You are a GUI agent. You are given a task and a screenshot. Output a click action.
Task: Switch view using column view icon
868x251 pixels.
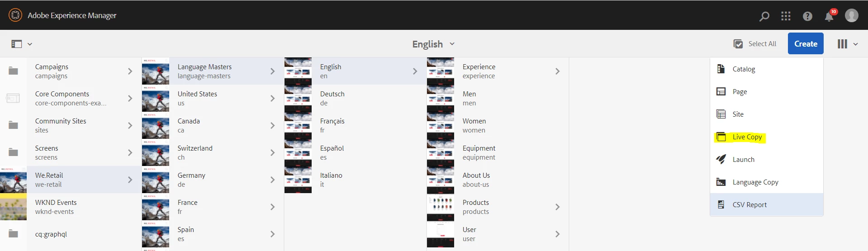point(842,44)
